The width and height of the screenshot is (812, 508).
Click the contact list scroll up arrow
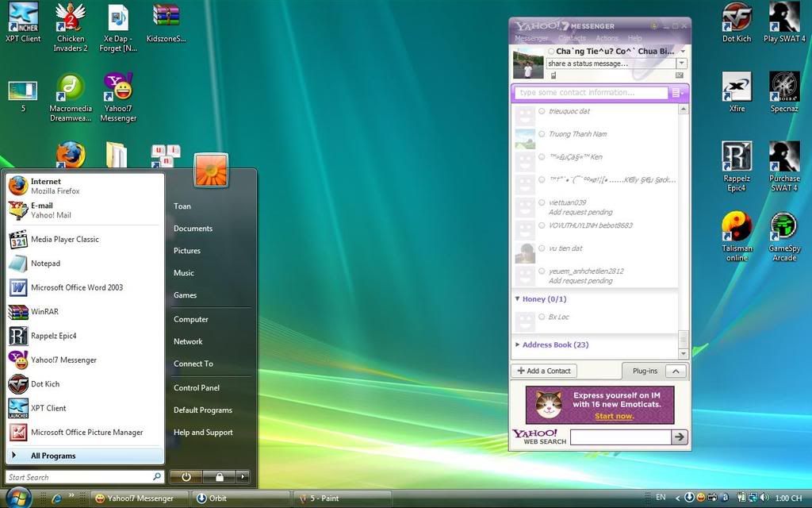click(x=683, y=110)
